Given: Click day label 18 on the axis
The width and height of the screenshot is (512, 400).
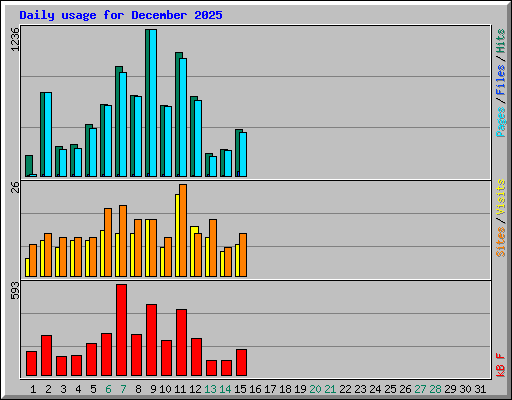Looking at the screenshot, I should click(x=285, y=389).
